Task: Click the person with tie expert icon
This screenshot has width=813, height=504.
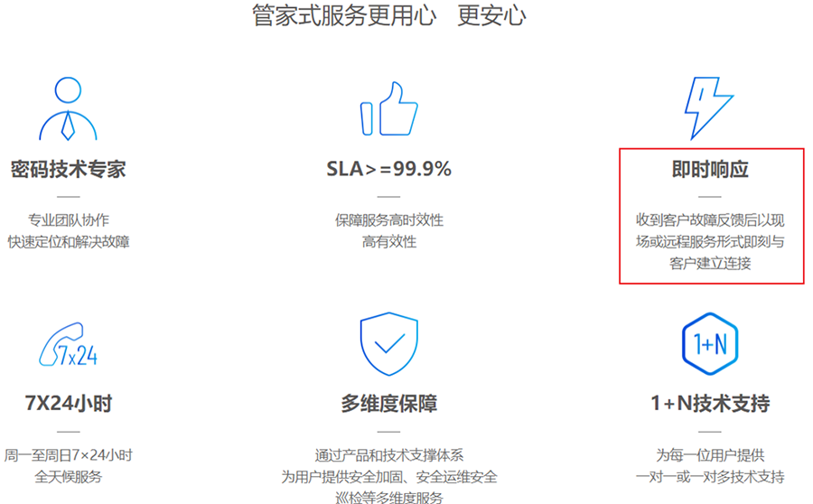Action: [68, 108]
